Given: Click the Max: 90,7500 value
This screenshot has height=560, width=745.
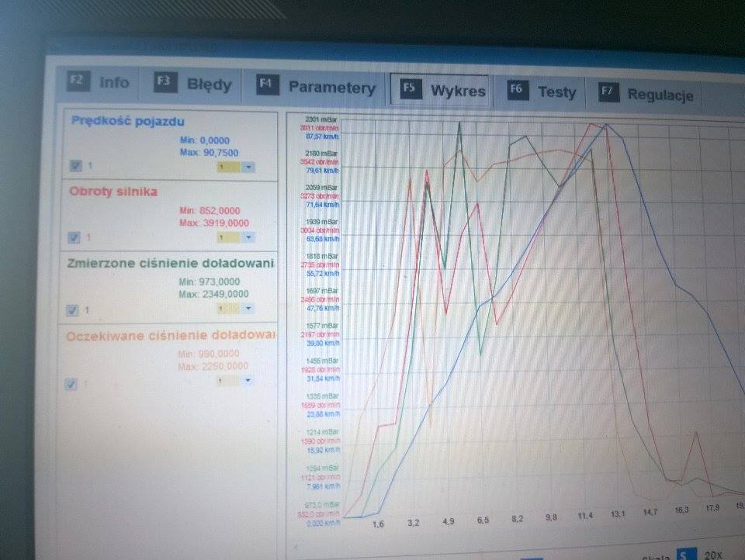Looking at the screenshot, I should pos(209,153).
